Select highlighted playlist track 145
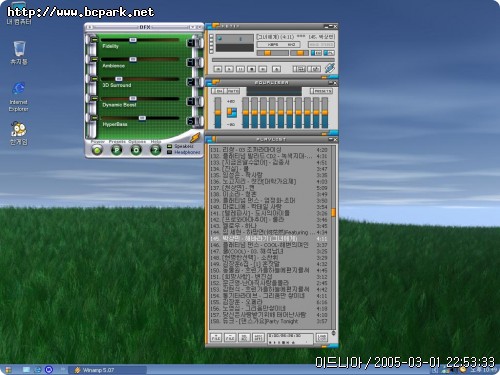Screen dimensions: 500x375 (269, 239)
